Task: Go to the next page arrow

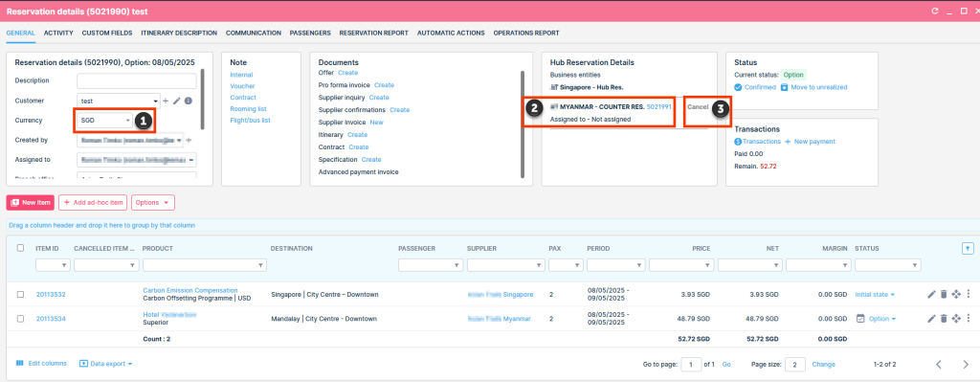Action: click(966, 365)
